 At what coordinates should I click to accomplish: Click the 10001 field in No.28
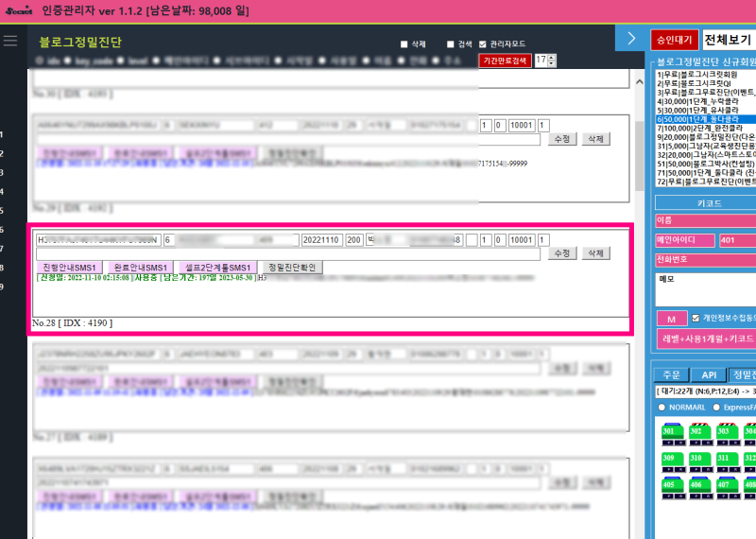pos(522,240)
